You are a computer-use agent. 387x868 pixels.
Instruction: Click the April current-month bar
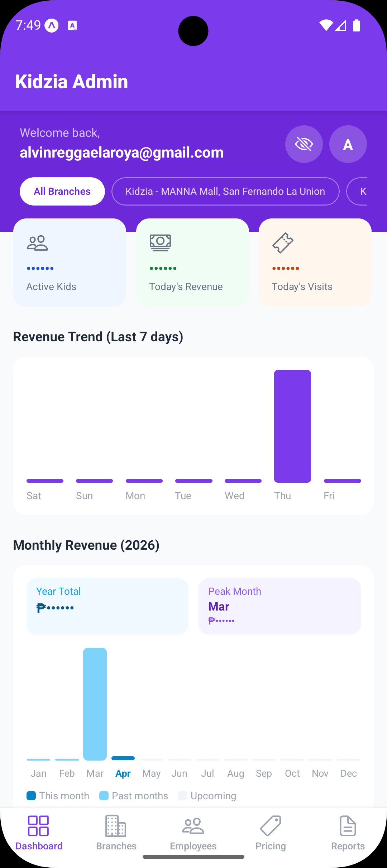pos(123,758)
